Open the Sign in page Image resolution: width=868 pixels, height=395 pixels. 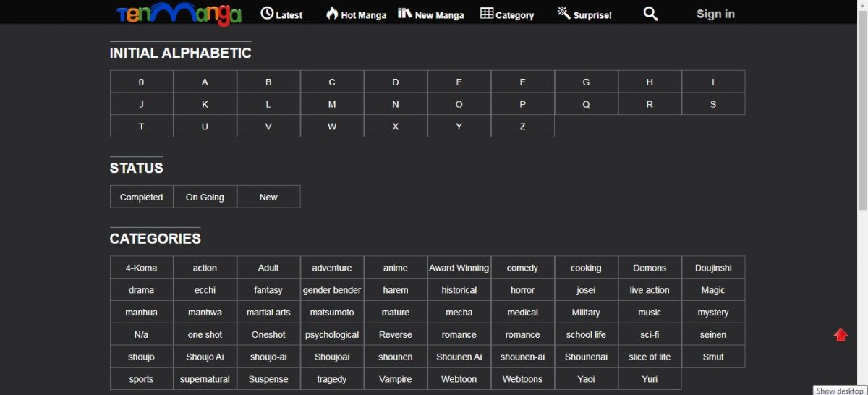tap(715, 14)
